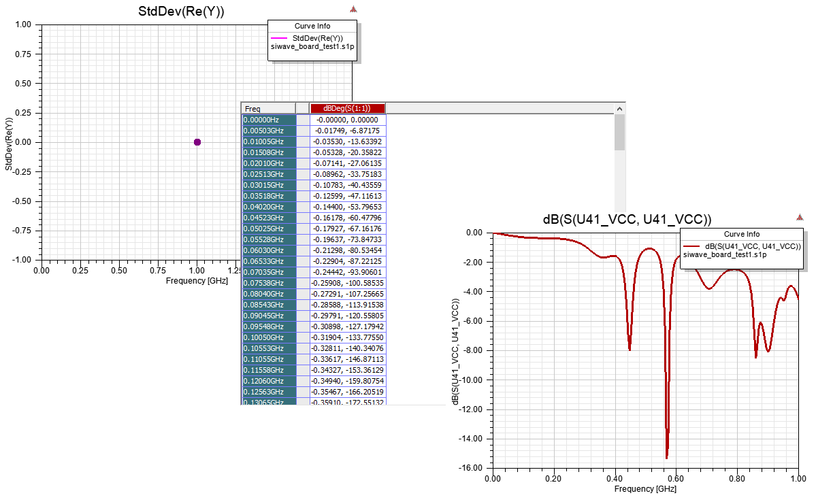
Task: Click the magenta StdDev(Re(Y)) legend line
Action: tap(279, 38)
